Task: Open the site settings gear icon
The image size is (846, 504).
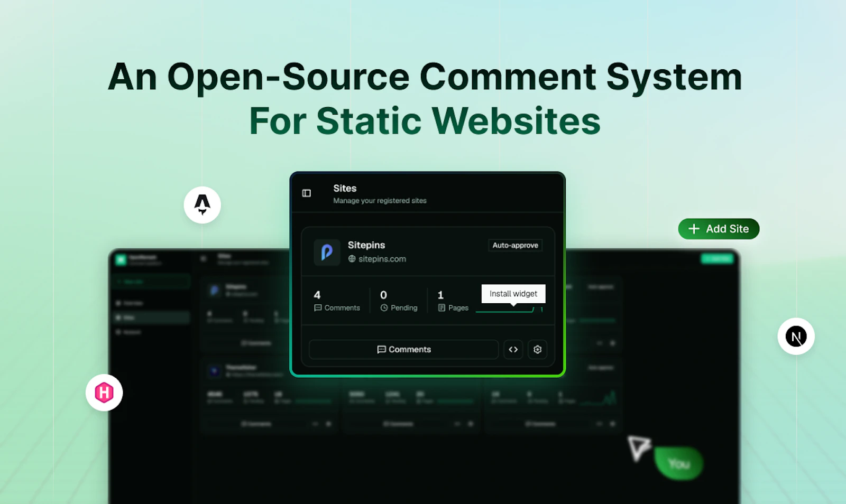Action: coord(537,350)
